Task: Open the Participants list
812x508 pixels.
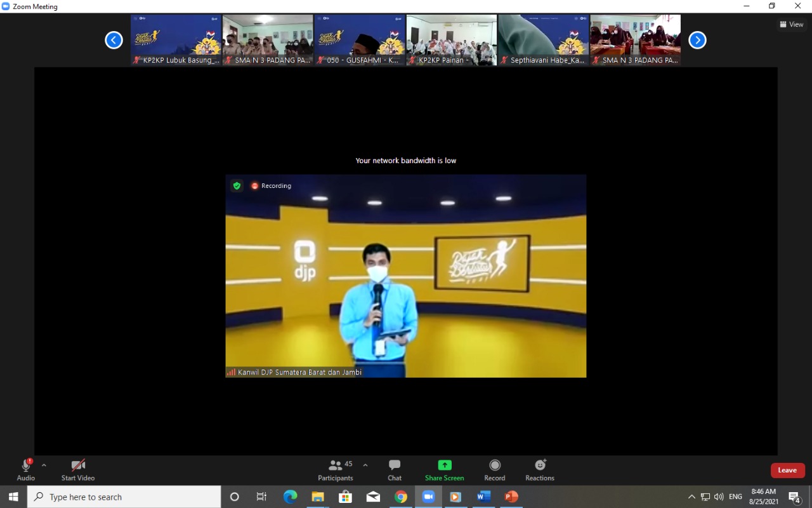Action: pos(336,470)
